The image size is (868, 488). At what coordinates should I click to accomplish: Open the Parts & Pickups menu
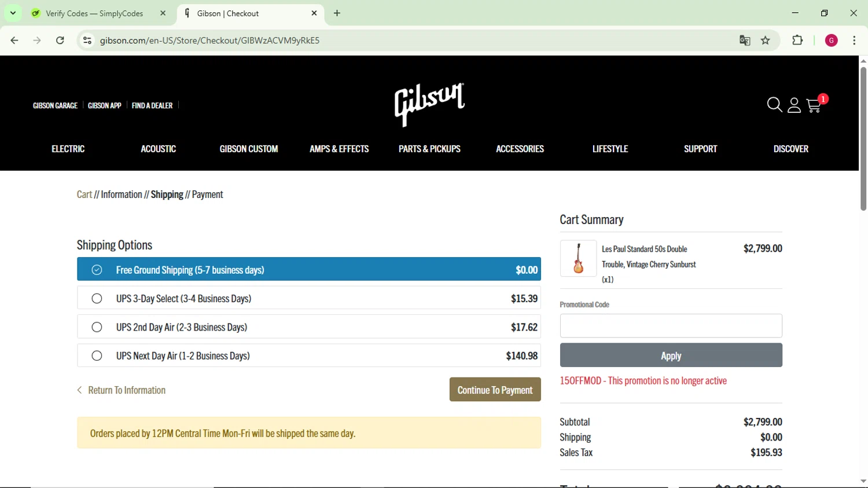(429, 149)
